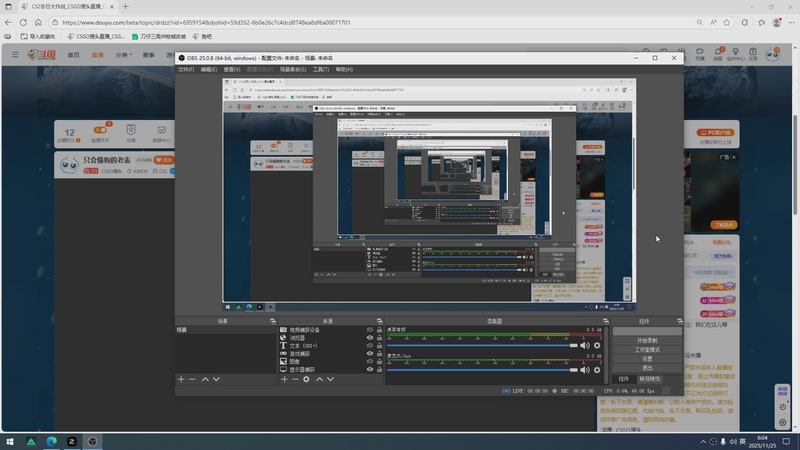Viewport: 800px width, 450px height.
Task: Toggle visibility of 显示器捕获 source
Action: pyautogui.click(x=370, y=369)
